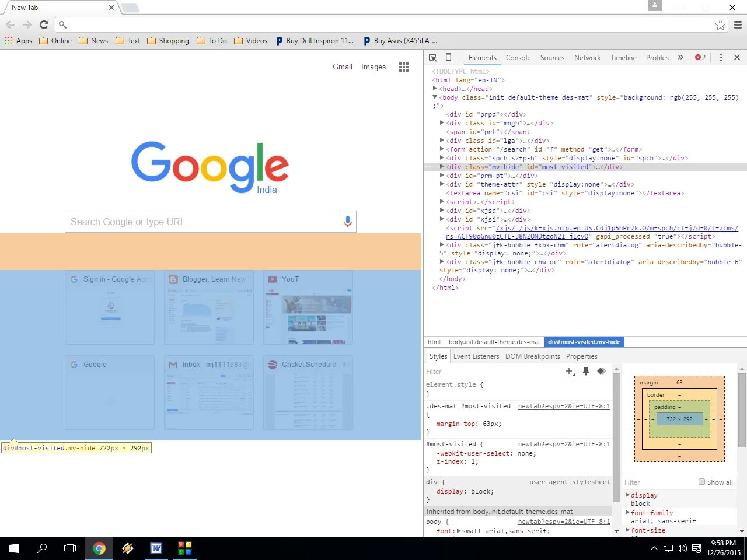Image resolution: width=747 pixels, height=560 pixels.
Task: Reload the page
Action: tap(44, 24)
